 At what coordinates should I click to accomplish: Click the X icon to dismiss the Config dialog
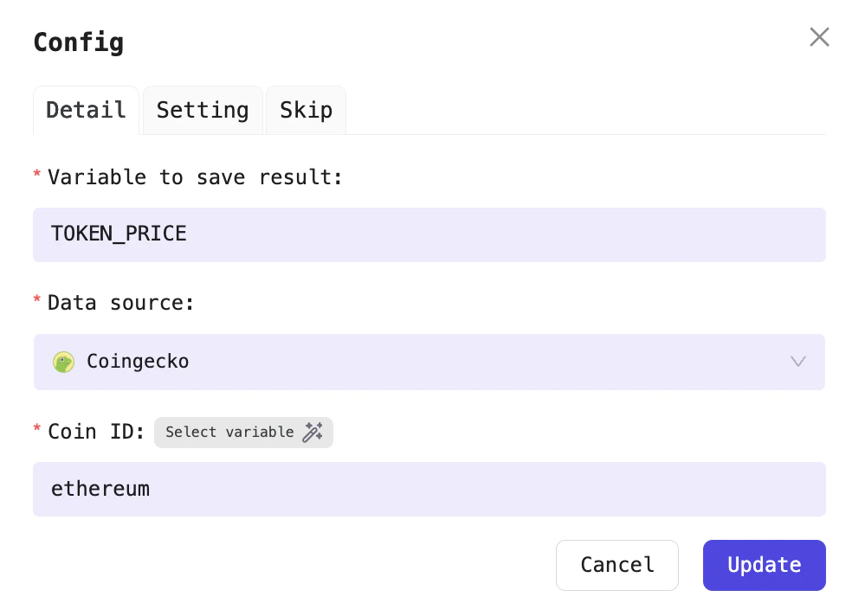tap(819, 36)
